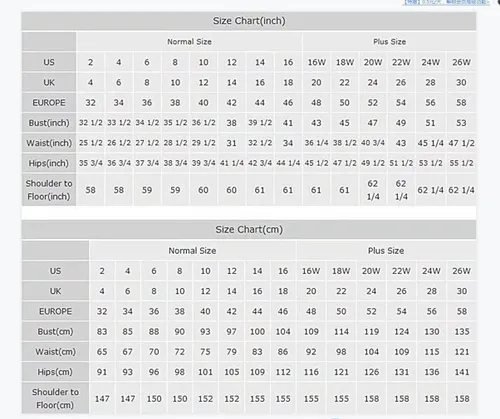
Task: Click the EUROPE row label in the inch chart
Action: pyautogui.click(x=49, y=103)
